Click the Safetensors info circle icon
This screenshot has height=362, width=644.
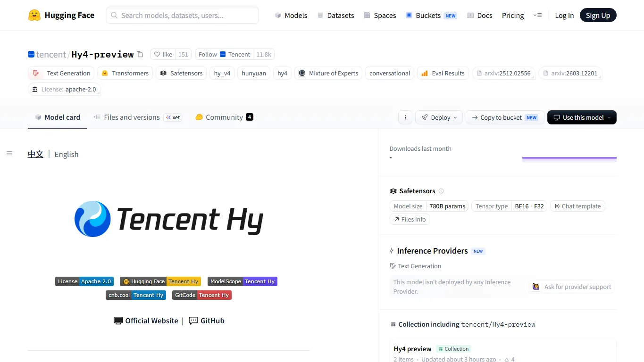441,191
